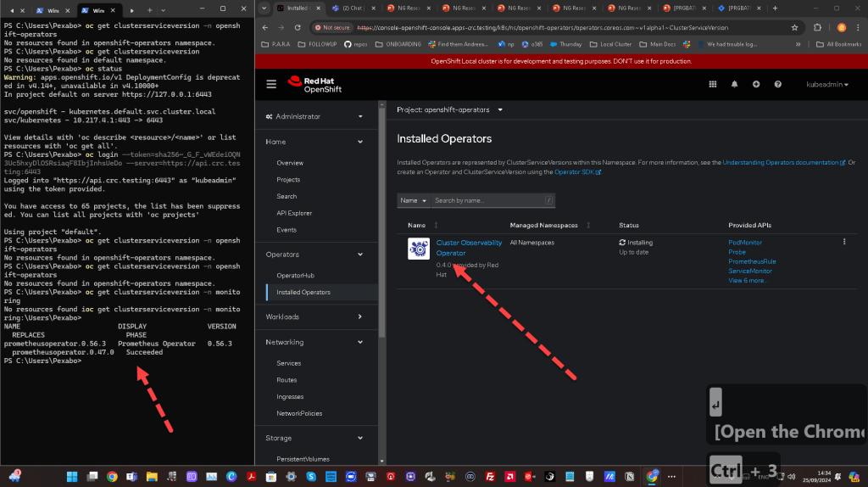Screen dimensions: 868x487
Task: Open OperatorHub in sidebar
Action: pyautogui.click(x=295, y=276)
